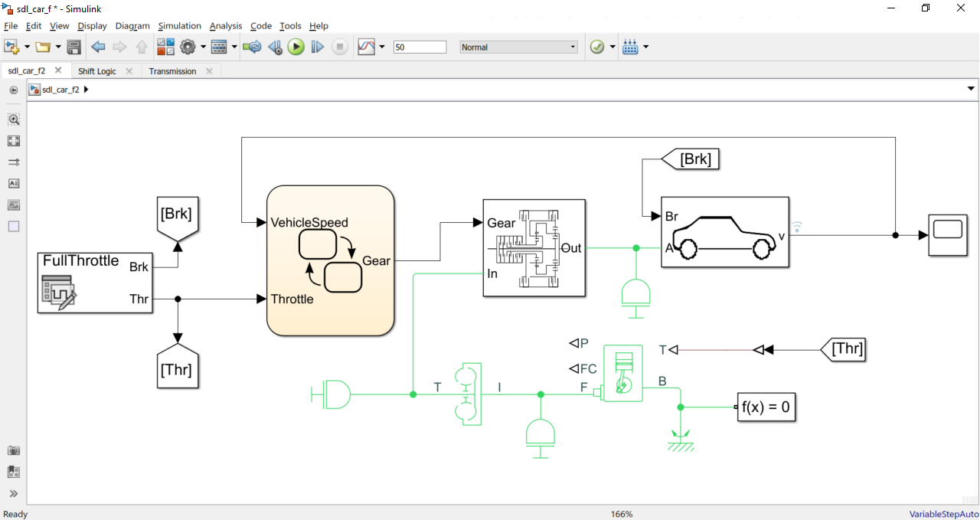Click the Step Forward simulation icon

click(317, 47)
